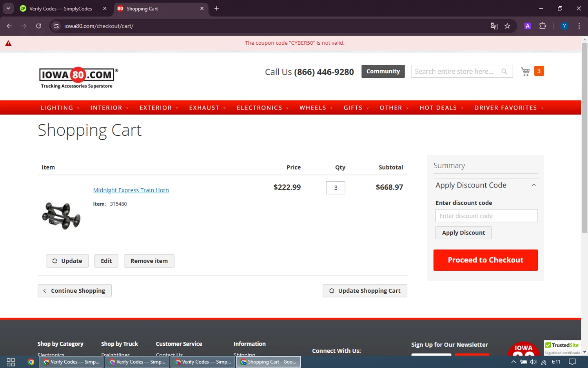Open the Chrome profile avatar
This screenshot has height=368, width=588.
click(x=564, y=26)
